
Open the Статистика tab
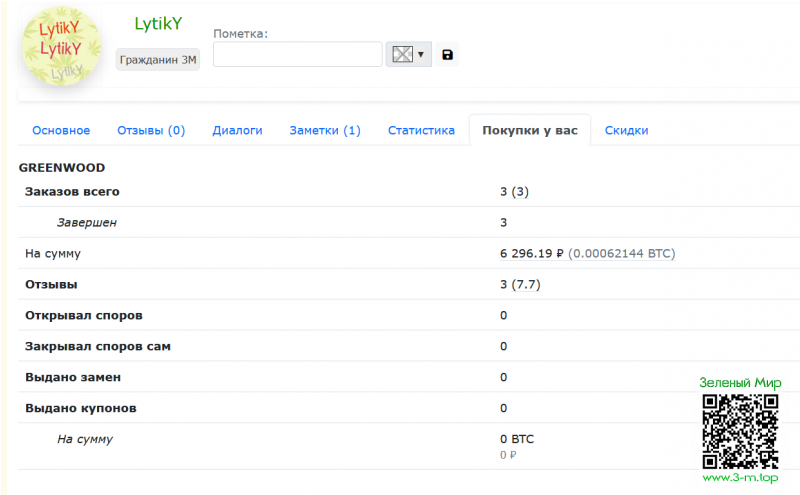[x=421, y=130]
